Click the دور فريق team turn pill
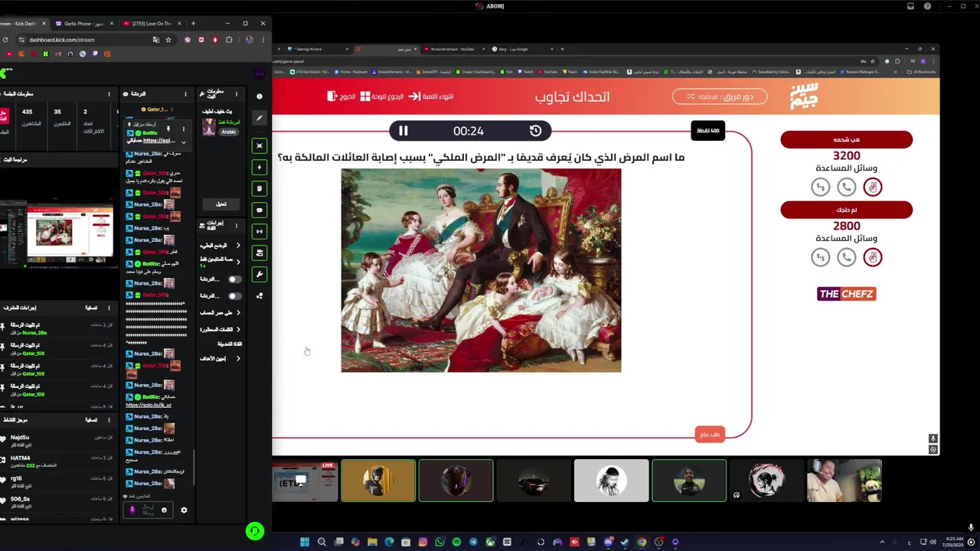The height and width of the screenshot is (551, 980). click(720, 96)
